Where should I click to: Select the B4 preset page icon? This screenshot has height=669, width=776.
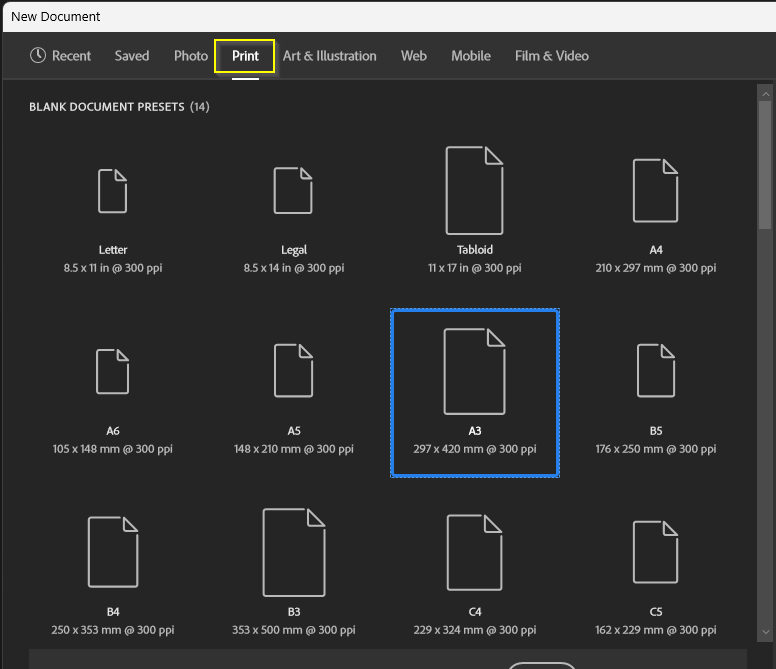click(113, 552)
